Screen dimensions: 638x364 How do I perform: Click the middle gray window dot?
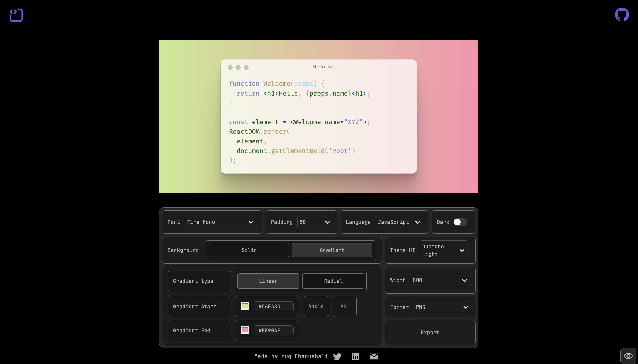(x=238, y=67)
